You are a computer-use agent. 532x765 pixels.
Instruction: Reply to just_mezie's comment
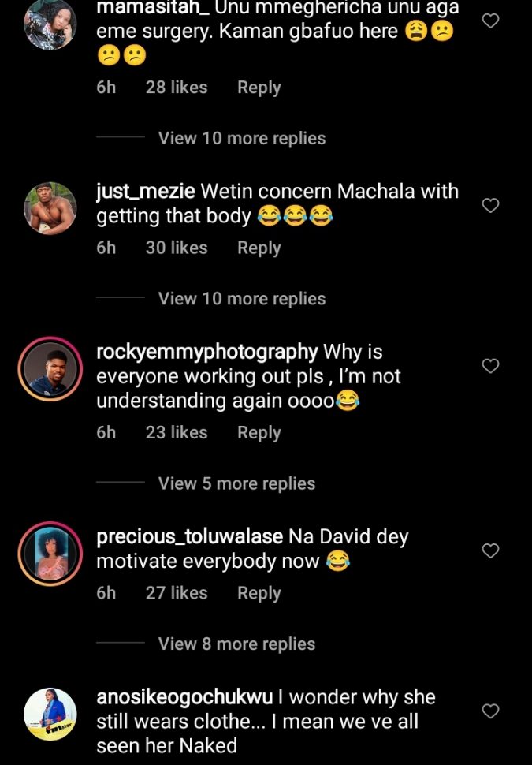point(259,248)
